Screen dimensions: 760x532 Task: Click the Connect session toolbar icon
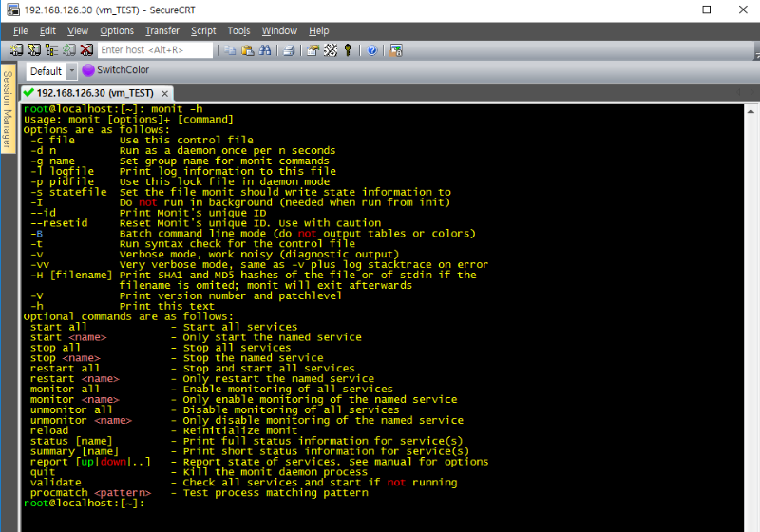[17, 50]
